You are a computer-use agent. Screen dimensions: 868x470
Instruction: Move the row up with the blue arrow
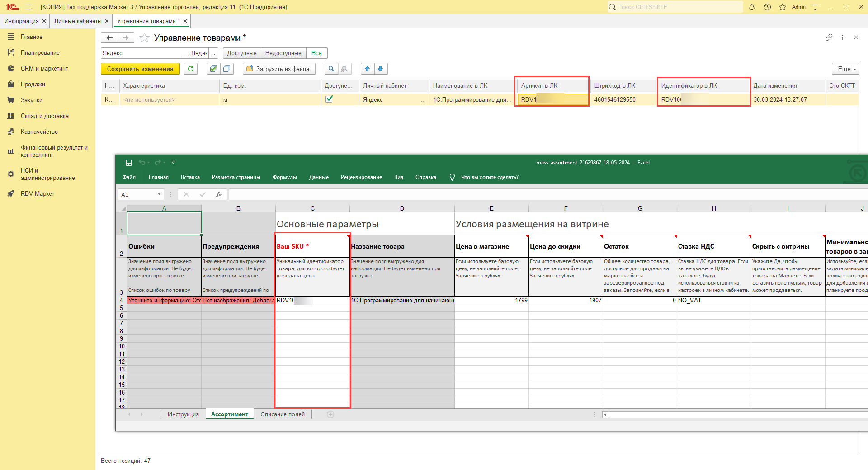[x=367, y=69]
